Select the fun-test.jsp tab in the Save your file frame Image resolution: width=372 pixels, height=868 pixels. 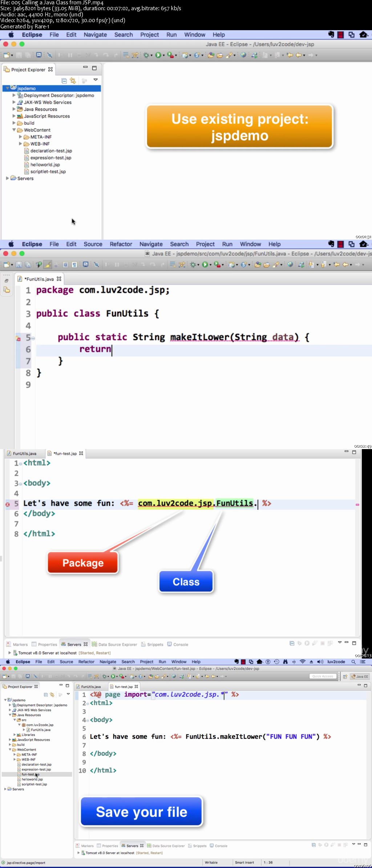(x=123, y=687)
